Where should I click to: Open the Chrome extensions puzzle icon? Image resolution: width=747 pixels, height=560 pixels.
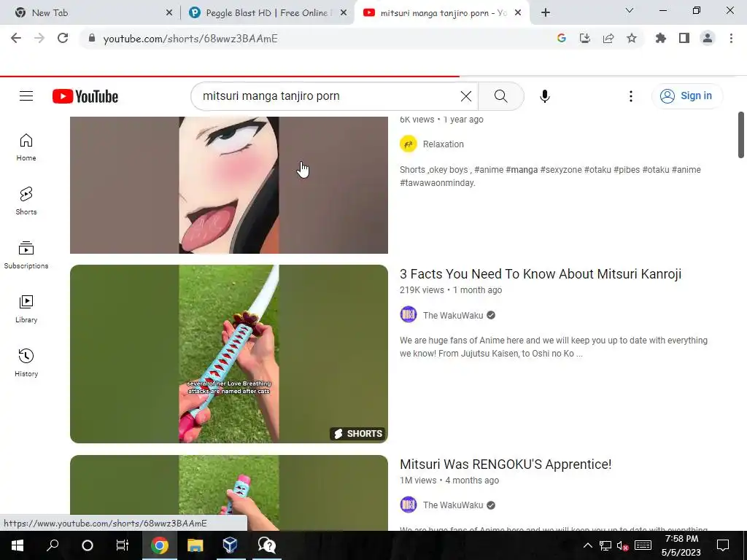point(660,39)
